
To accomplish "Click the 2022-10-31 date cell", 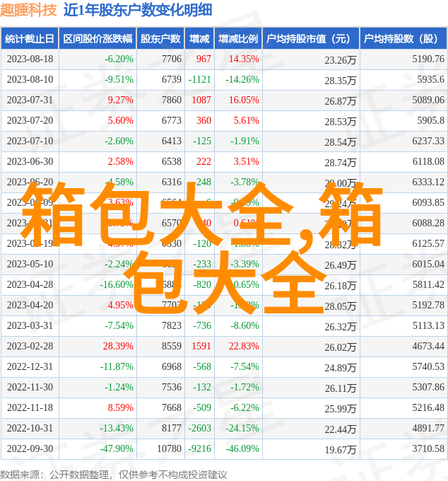I will 30,429.
